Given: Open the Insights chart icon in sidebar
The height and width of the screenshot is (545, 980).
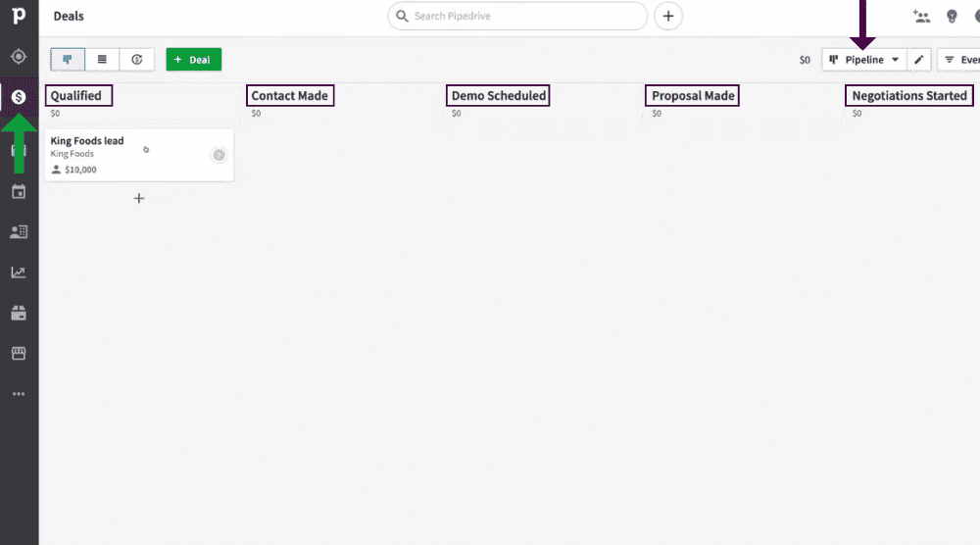Looking at the screenshot, I should [19, 272].
